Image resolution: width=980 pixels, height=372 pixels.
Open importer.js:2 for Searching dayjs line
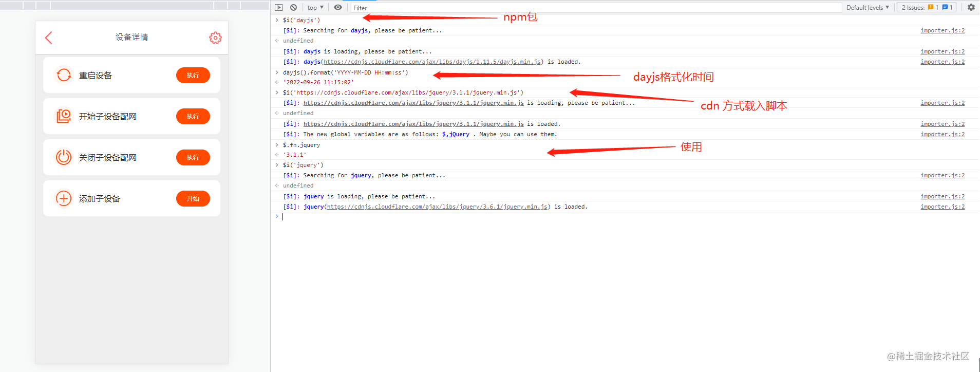[x=943, y=30]
